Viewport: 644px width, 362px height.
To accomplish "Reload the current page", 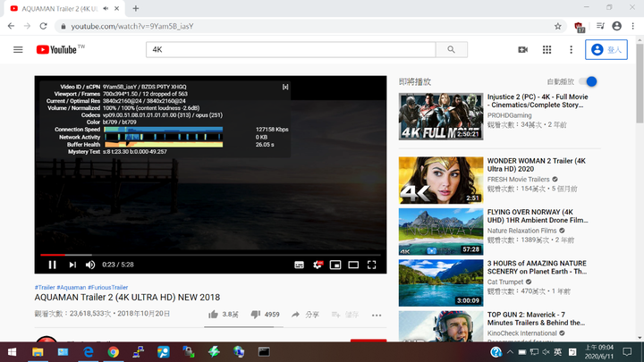I will 43,26.
